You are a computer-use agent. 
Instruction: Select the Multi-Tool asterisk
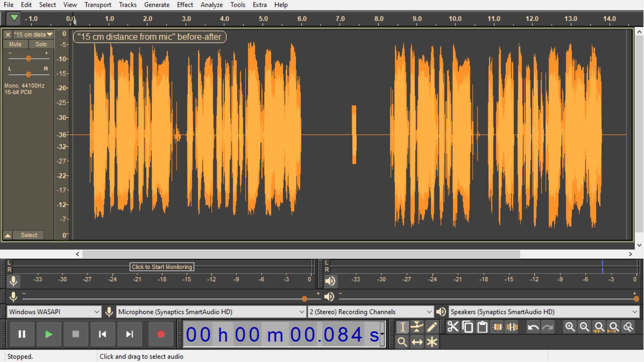(432, 342)
